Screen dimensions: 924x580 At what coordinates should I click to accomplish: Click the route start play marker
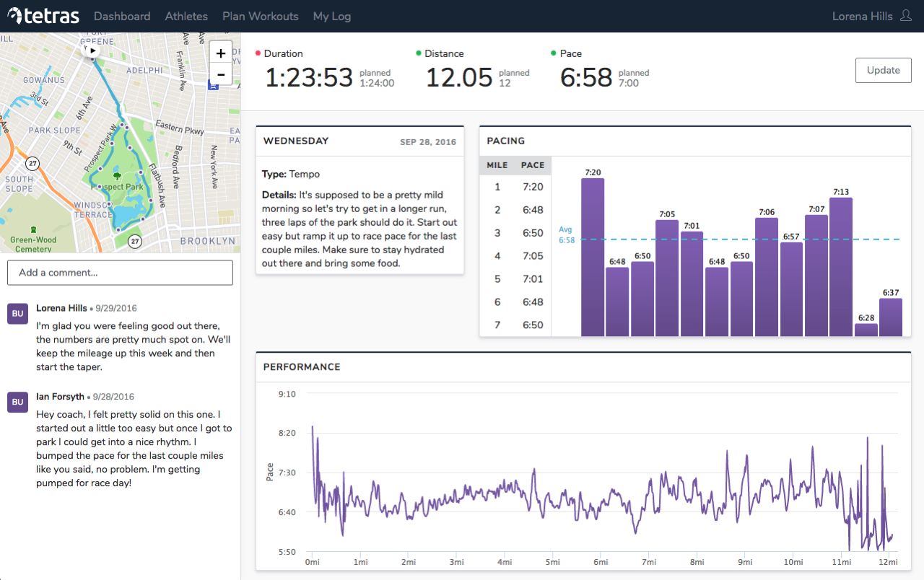92,50
